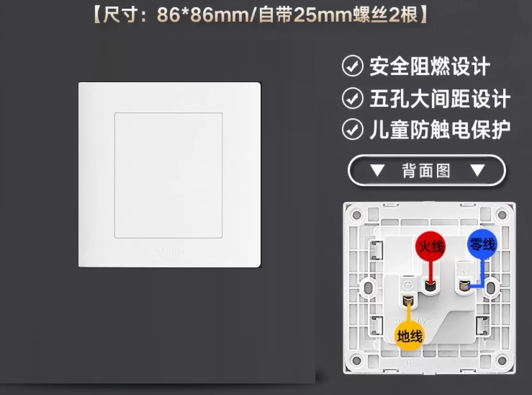
Task: Click the neutral N terminal hole on back
Action: click(x=464, y=285)
